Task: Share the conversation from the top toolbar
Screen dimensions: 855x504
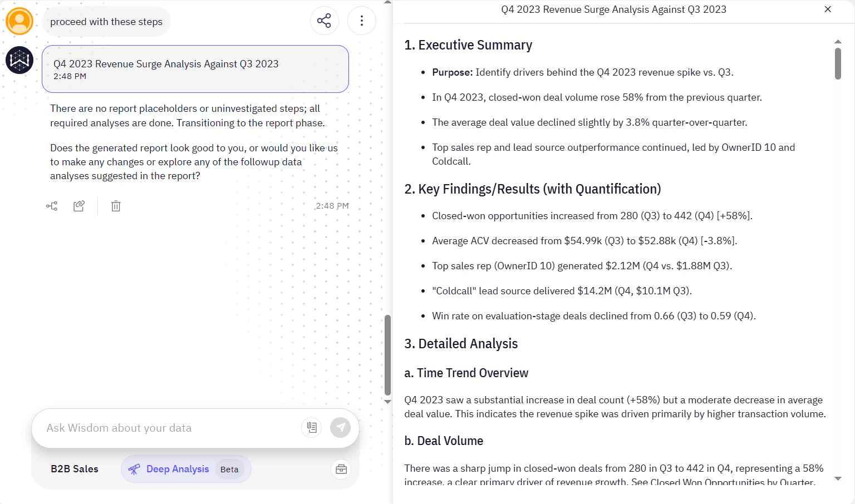Action: [325, 20]
